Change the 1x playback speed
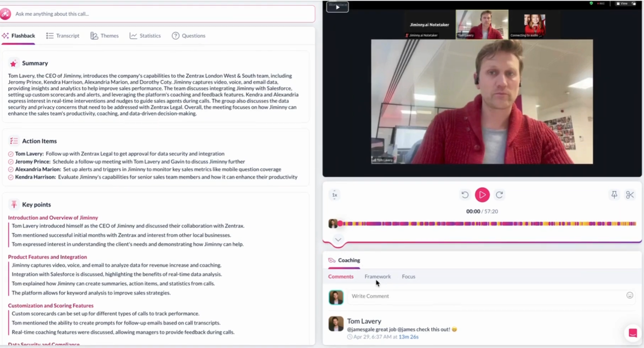 click(x=334, y=195)
